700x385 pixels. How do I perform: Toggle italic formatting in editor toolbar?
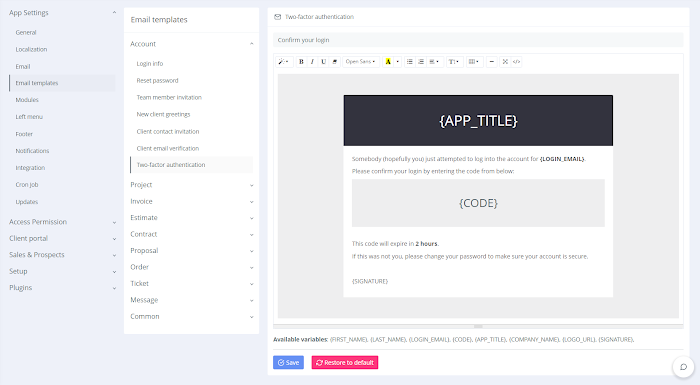312,62
